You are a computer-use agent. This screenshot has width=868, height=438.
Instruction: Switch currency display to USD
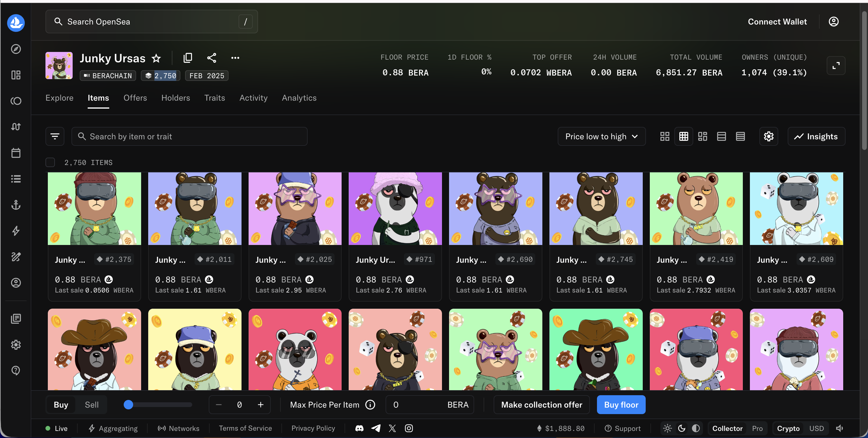tap(816, 428)
